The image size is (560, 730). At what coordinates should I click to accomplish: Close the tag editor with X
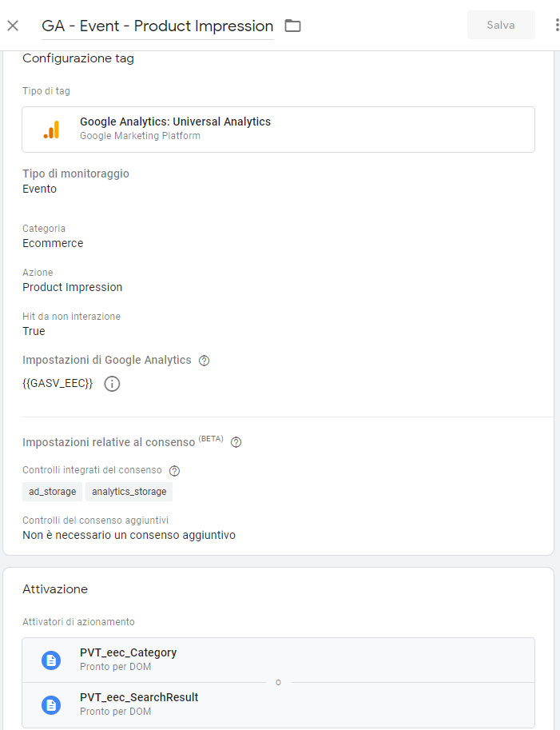point(13,26)
